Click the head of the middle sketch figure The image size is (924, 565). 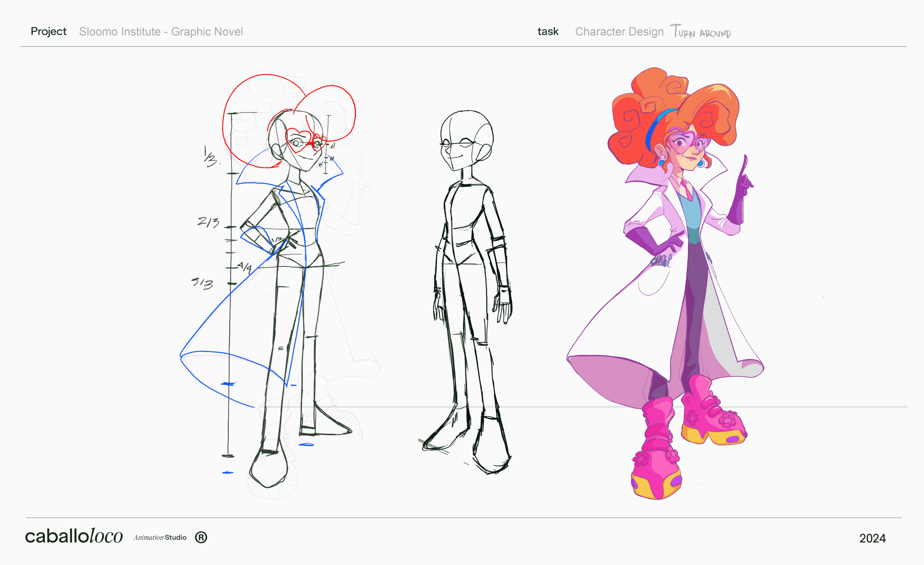(467, 141)
